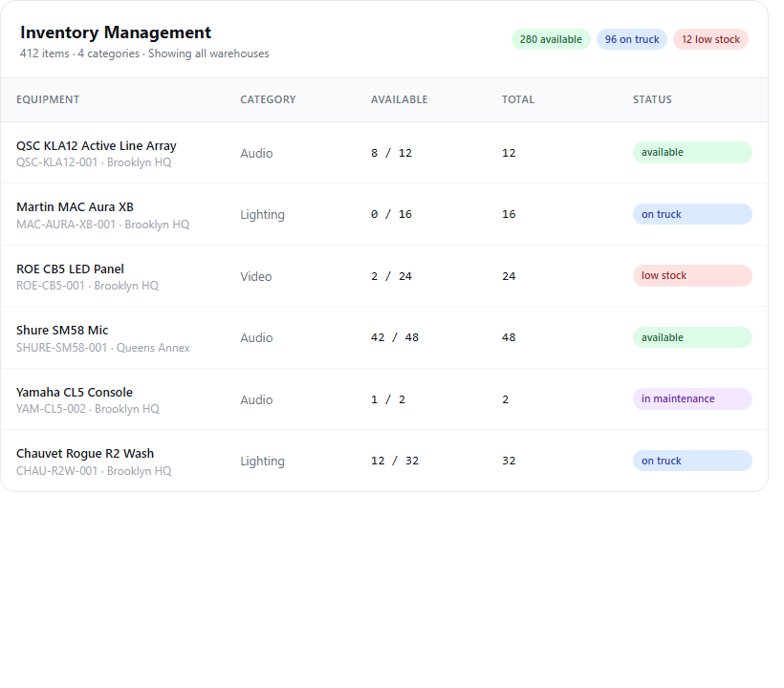Click the total value 16
784x688 pixels.
click(509, 214)
